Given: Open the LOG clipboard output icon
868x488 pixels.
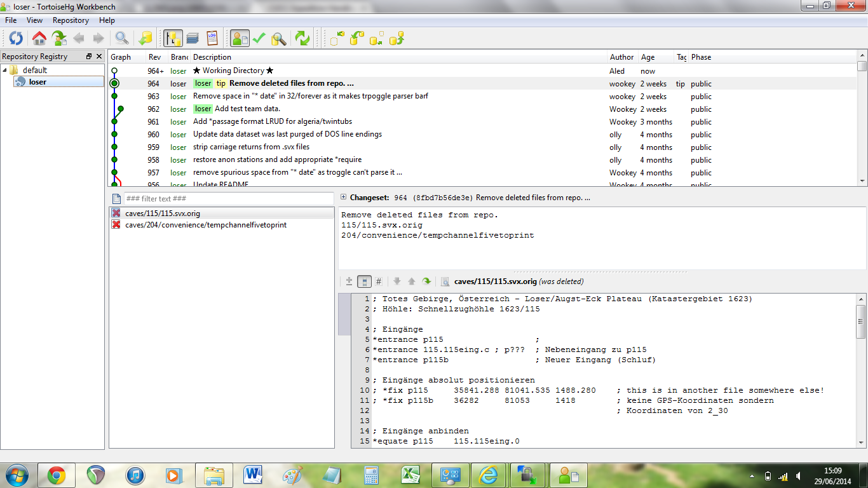Looking at the screenshot, I should pyautogui.click(x=212, y=38).
